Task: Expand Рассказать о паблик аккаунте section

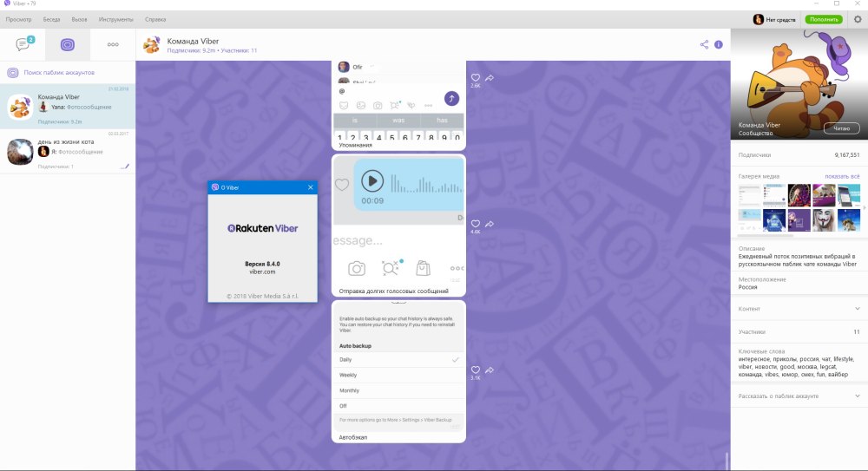Action: 799,396
